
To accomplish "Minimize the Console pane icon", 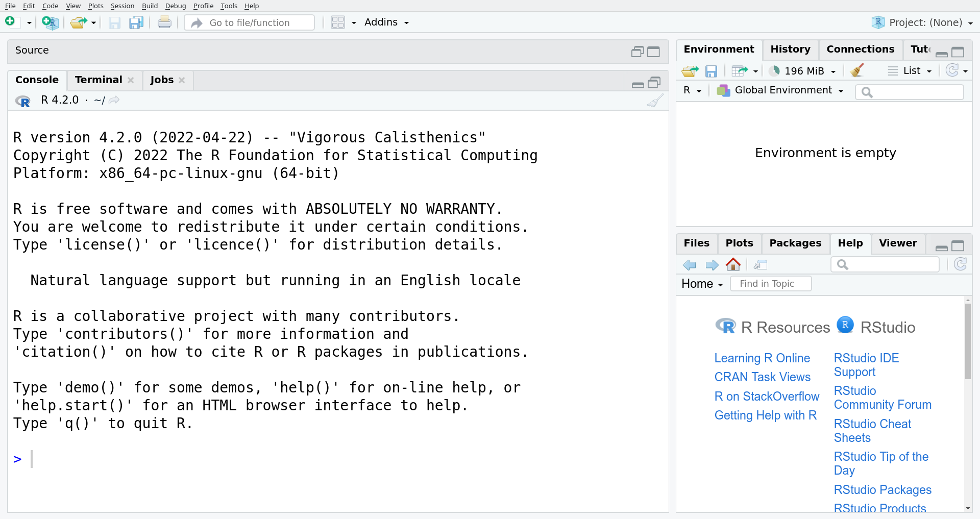I will point(638,84).
